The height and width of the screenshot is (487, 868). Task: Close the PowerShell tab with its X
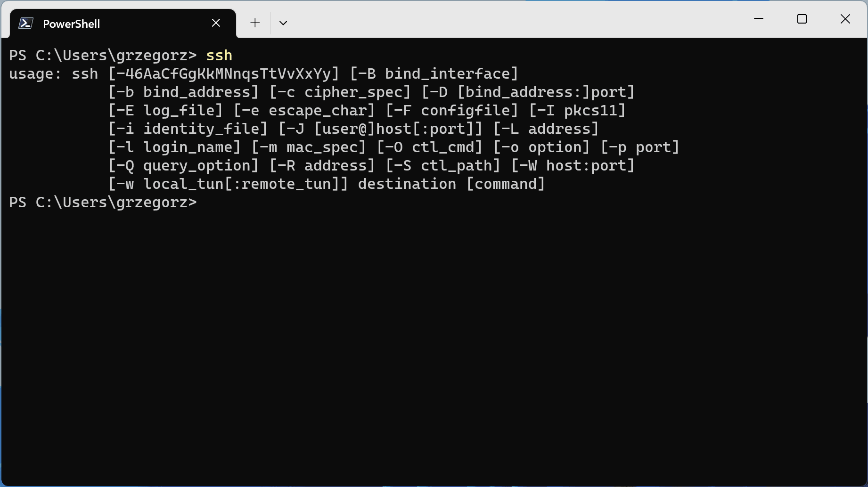(x=216, y=22)
